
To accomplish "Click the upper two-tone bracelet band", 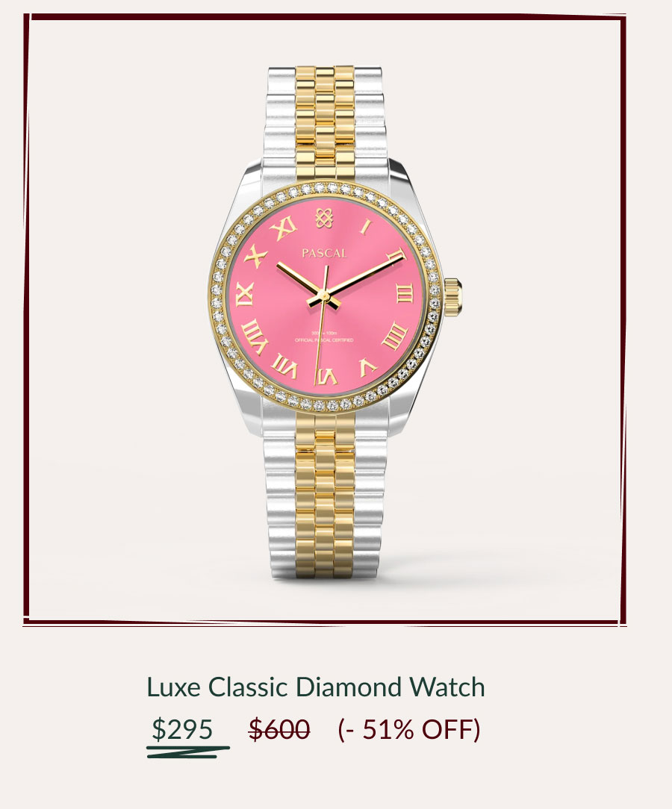I will pos(325,119).
